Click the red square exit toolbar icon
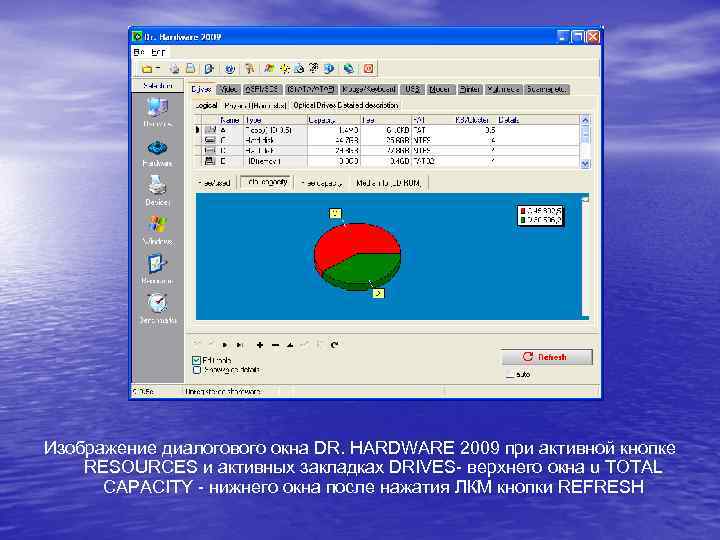 coord(368,69)
